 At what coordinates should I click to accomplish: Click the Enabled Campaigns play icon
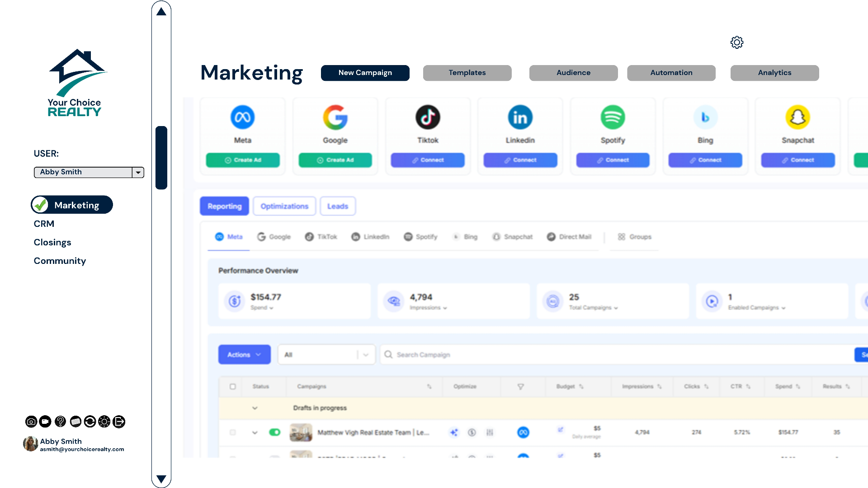(x=712, y=301)
